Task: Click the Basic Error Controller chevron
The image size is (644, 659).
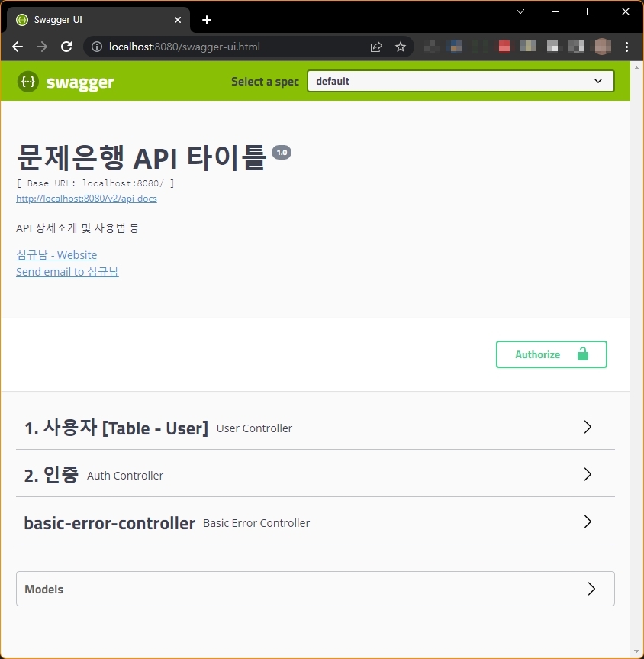Action: click(x=588, y=522)
